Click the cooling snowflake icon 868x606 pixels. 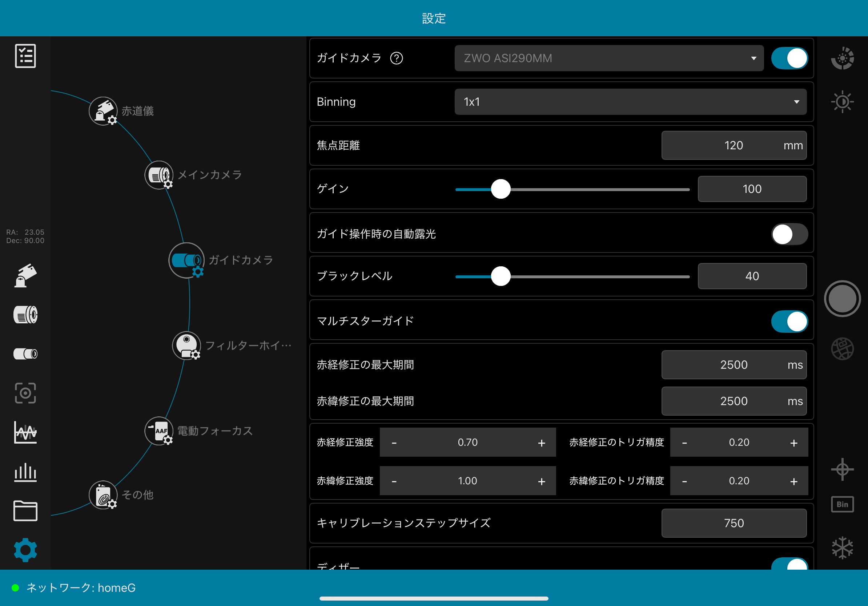pos(842,548)
